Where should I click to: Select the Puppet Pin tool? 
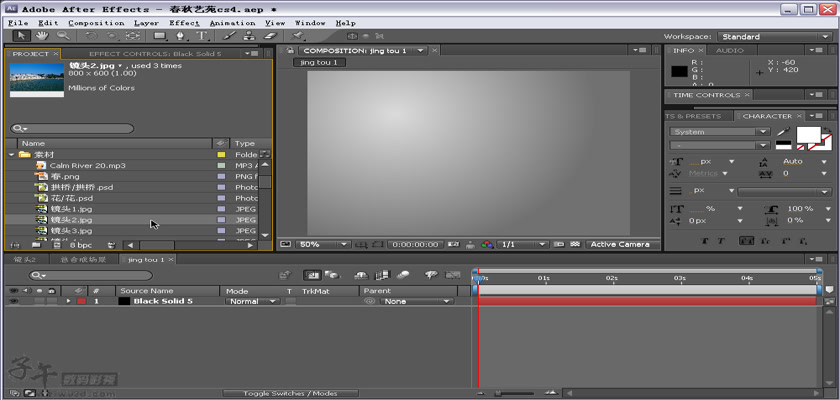(297, 36)
